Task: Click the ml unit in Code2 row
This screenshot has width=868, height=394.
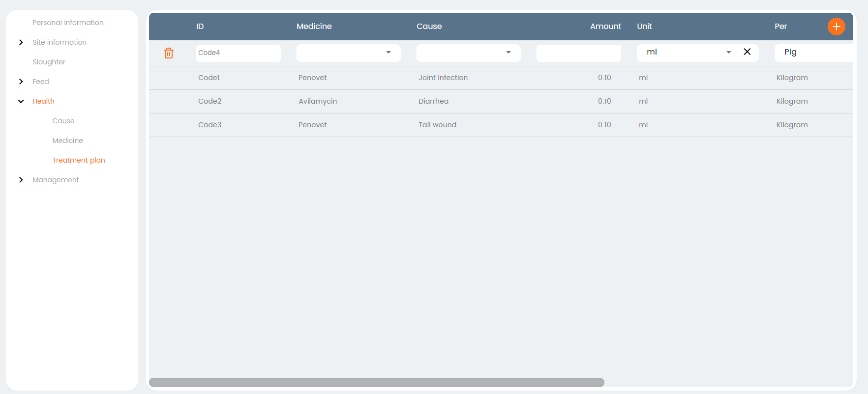Action: click(x=643, y=101)
